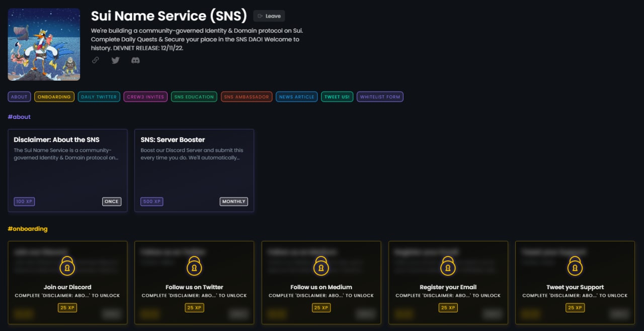The width and height of the screenshot is (644, 331).
Task: Click lock icon on Tweet your Support
Action: point(575,266)
